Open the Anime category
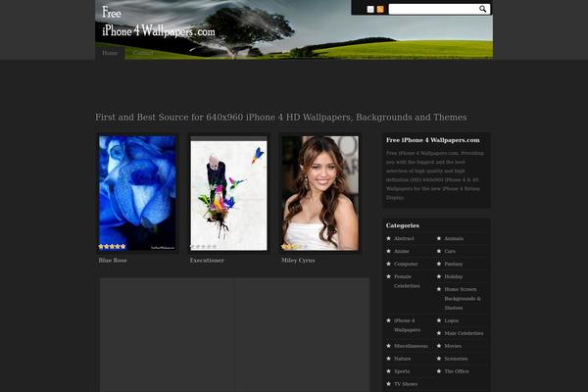 401,251
